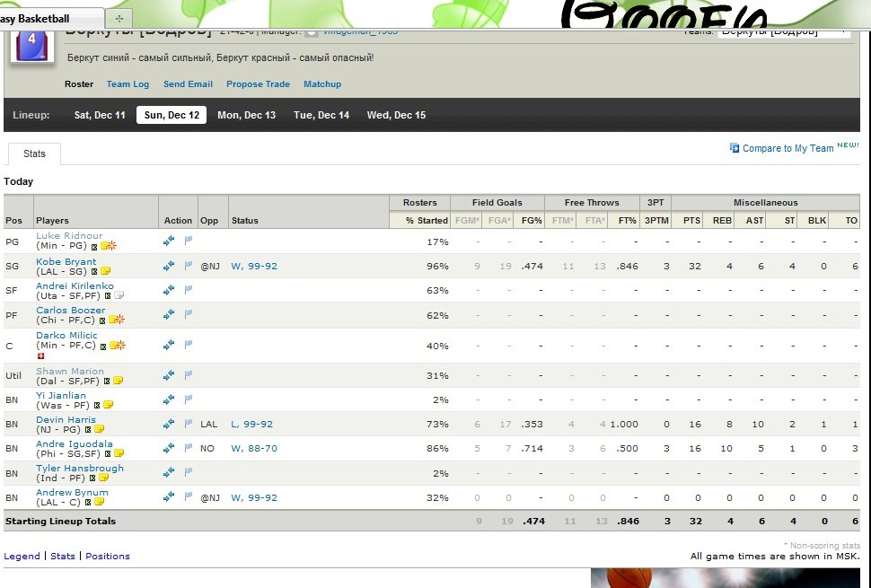Click Propose Trade in the team navigation

point(259,83)
